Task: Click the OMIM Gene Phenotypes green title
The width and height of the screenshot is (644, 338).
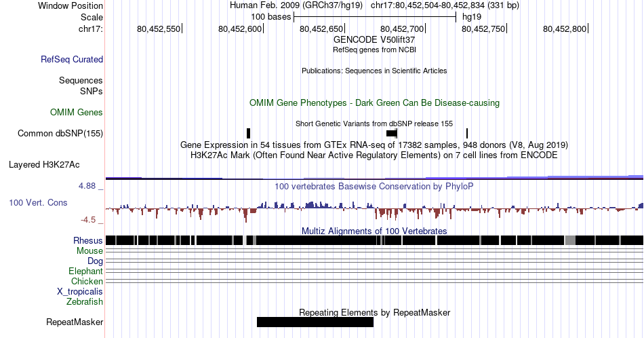Action: point(375,102)
